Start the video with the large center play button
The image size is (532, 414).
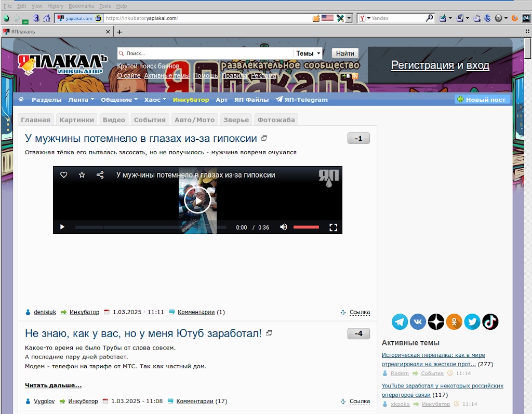coord(197,200)
